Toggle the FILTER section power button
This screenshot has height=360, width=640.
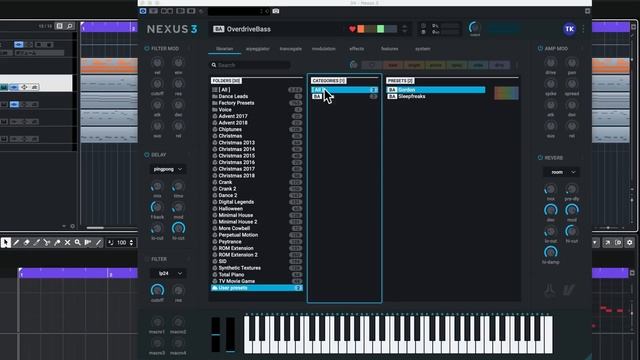pos(147,259)
